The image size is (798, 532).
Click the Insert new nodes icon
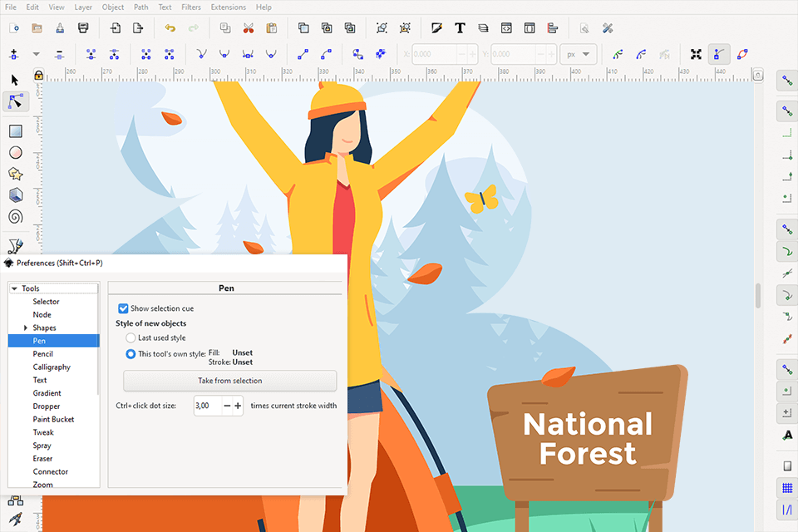[14, 54]
